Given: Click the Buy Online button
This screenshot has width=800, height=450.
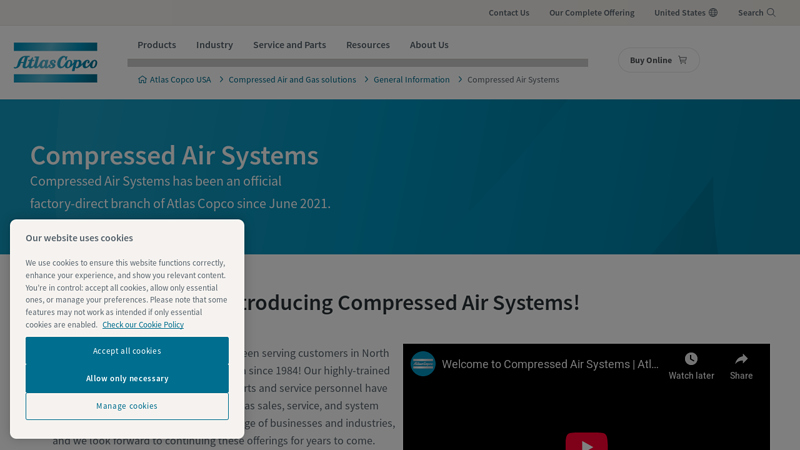Looking at the screenshot, I should click(659, 60).
